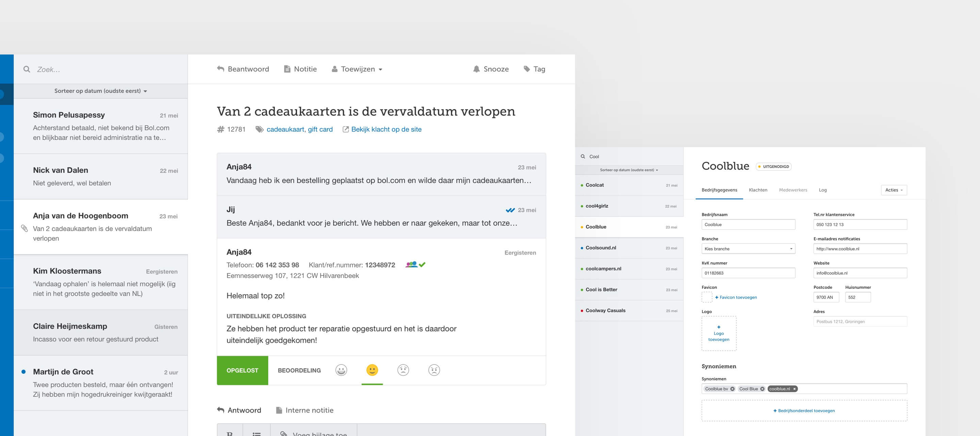
Task: Switch to the Antwoord tab
Action: coord(239,410)
